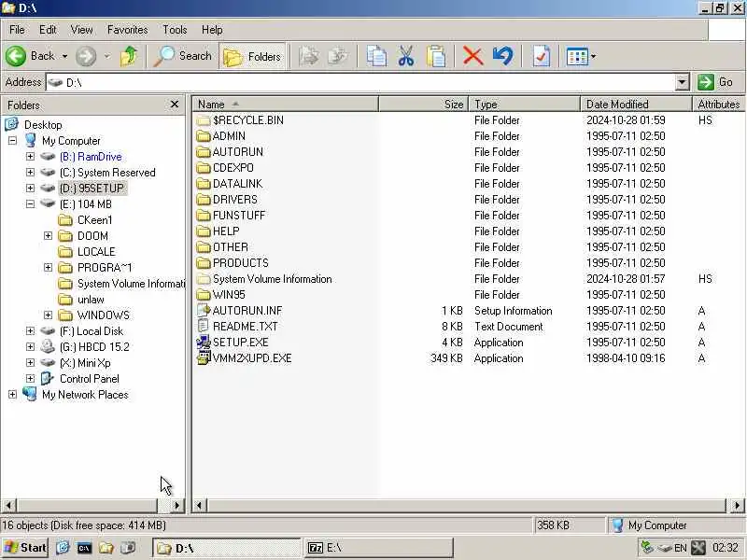747x560 pixels.
Task: Click the network tray icon
Action: coord(647,548)
